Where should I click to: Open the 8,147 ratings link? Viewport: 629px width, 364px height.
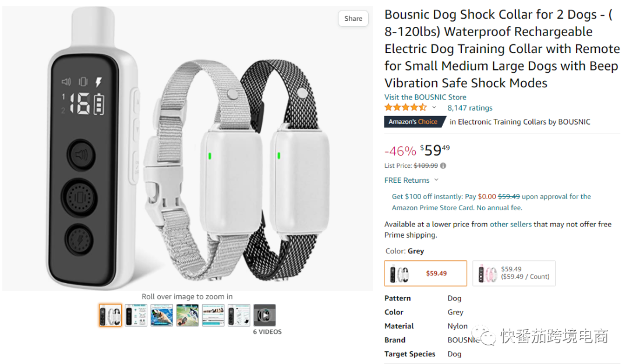pyautogui.click(x=470, y=108)
